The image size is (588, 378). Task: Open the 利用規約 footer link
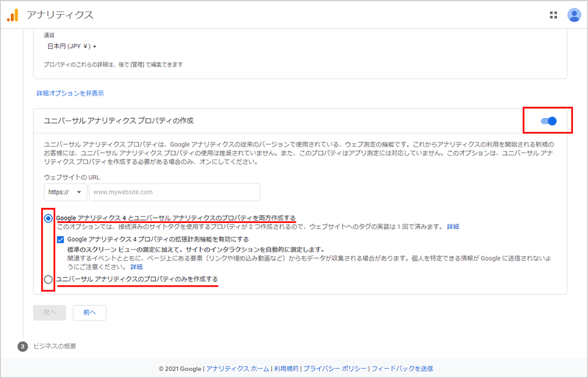pos(286,369)
